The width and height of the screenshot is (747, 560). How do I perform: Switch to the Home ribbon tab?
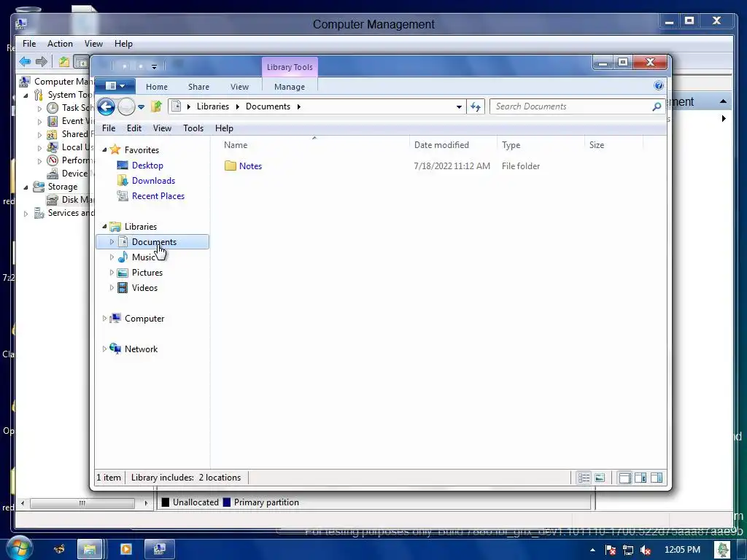tap(157, 87)
